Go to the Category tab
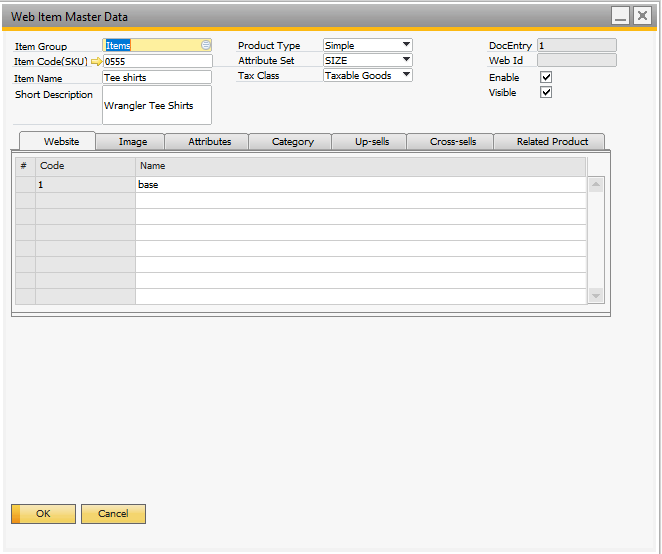This screenshot has height=554, width=662. pos(293,142)
